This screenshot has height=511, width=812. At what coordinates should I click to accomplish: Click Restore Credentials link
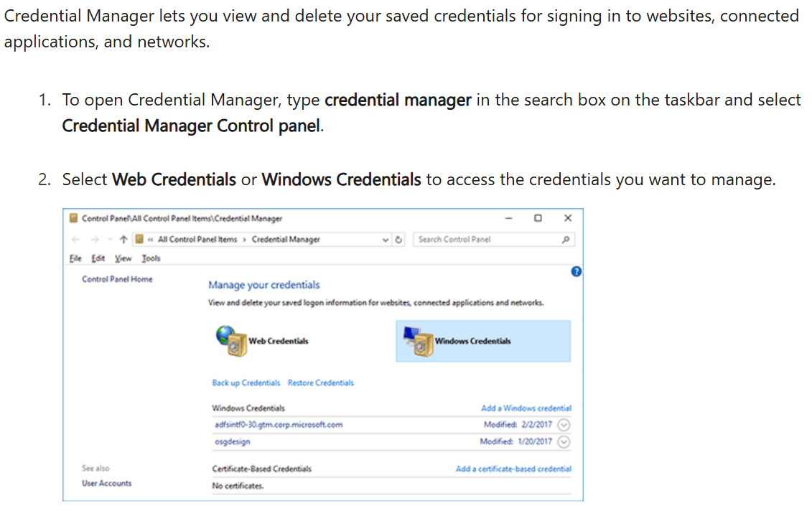[320, 383]
